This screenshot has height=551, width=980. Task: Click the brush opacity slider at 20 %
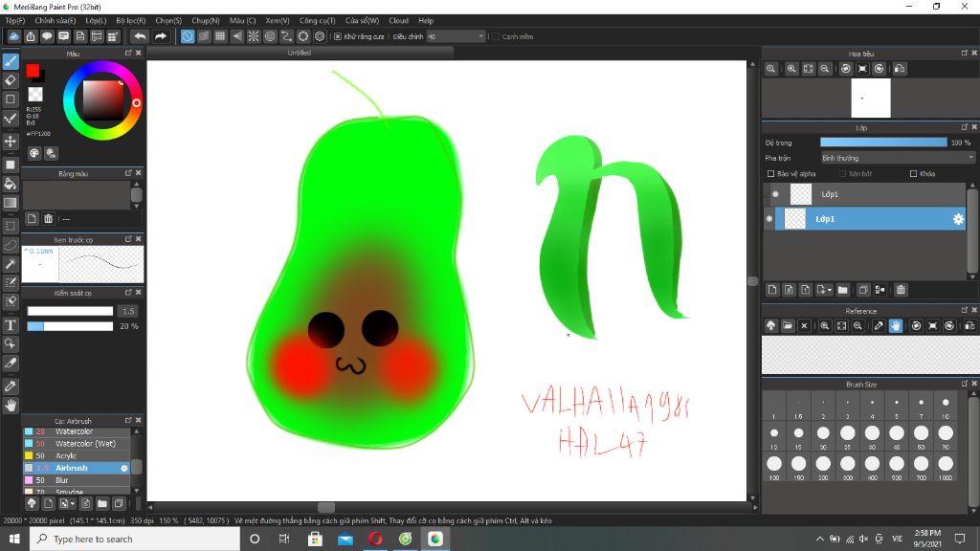70,326
